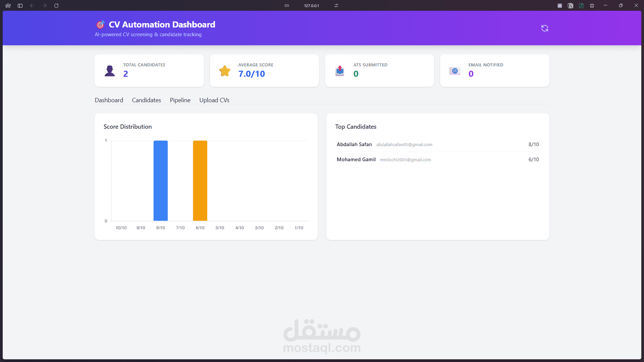
Task: Switch to the Candidates tab
Action: (146, 100)
